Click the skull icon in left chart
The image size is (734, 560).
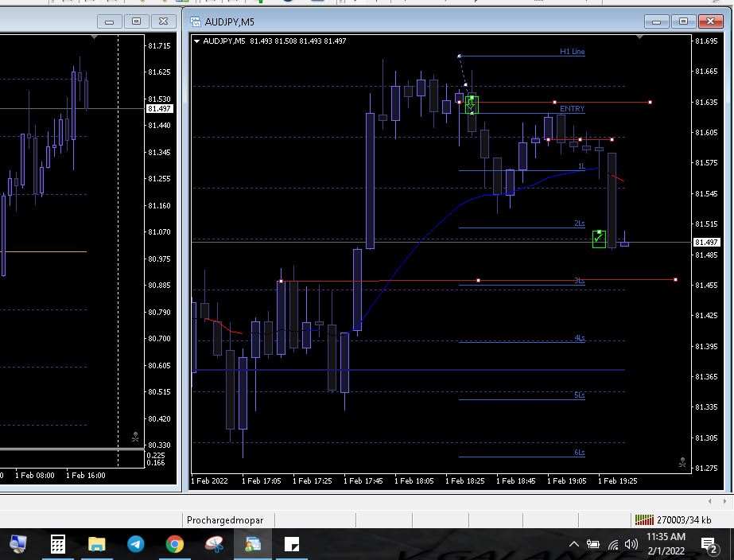[x=135, y=437]
